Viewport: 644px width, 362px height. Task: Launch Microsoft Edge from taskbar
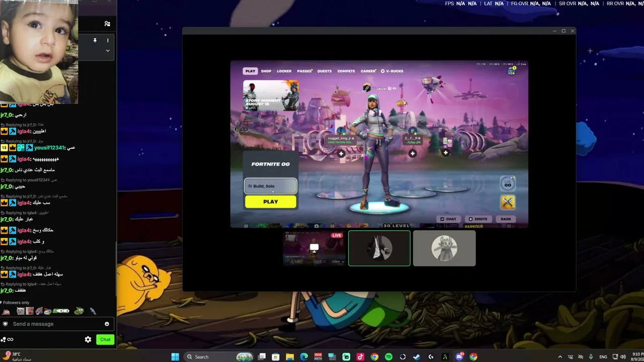pyautogui.click(x=304, y=357)
